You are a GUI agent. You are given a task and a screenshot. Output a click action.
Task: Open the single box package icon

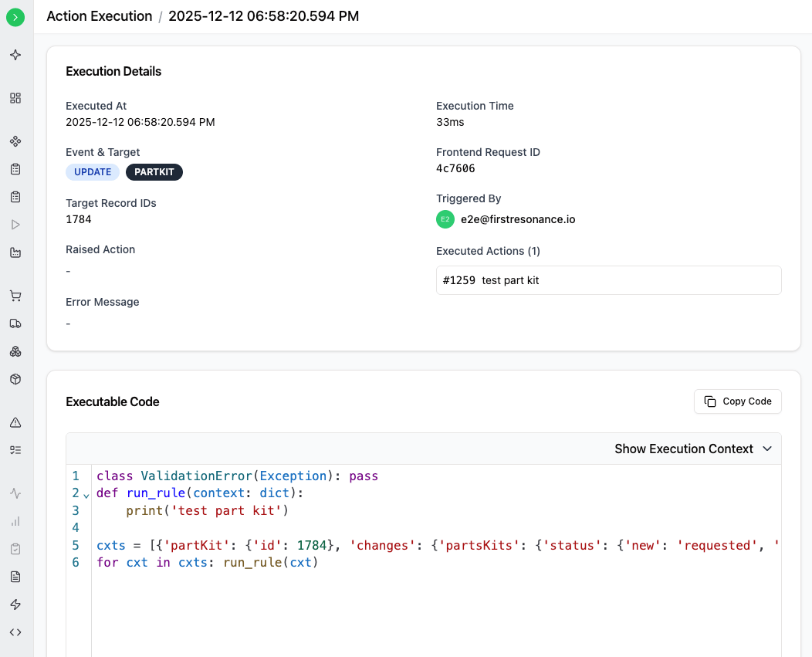15,379
